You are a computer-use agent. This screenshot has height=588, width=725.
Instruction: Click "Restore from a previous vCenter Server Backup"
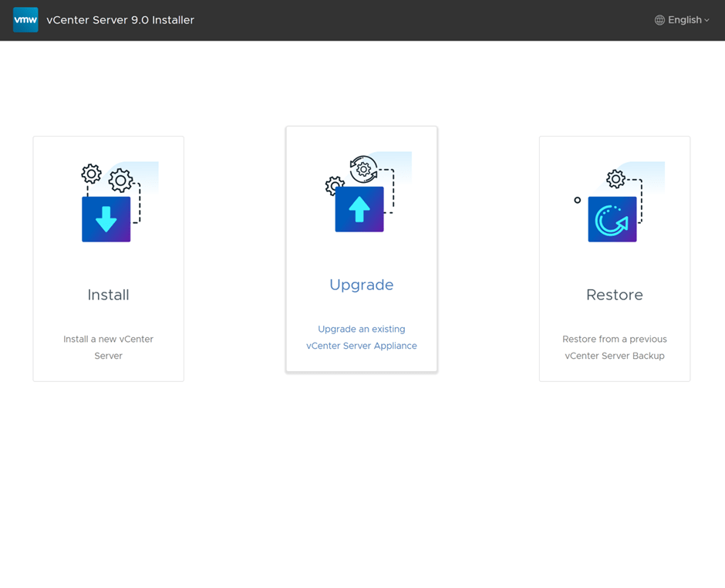[614, 347]
